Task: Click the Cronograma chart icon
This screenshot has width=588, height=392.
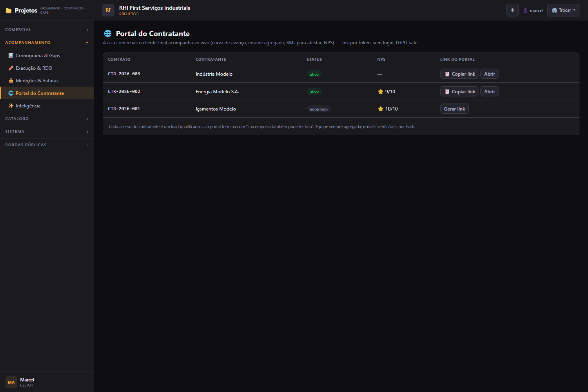Action: 11,56
